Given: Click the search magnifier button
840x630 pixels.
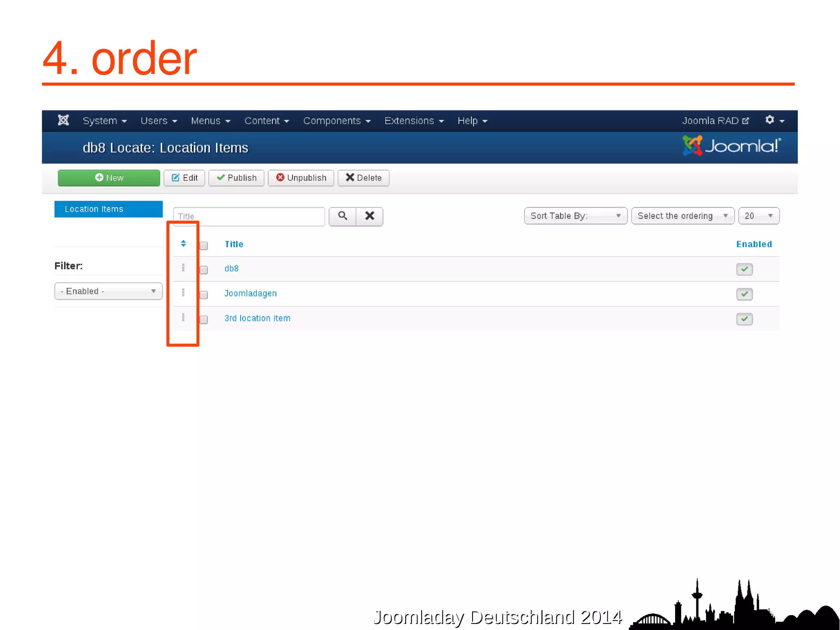Looking at the screenshot, I should pyautogui.click(x=342, y=216).
